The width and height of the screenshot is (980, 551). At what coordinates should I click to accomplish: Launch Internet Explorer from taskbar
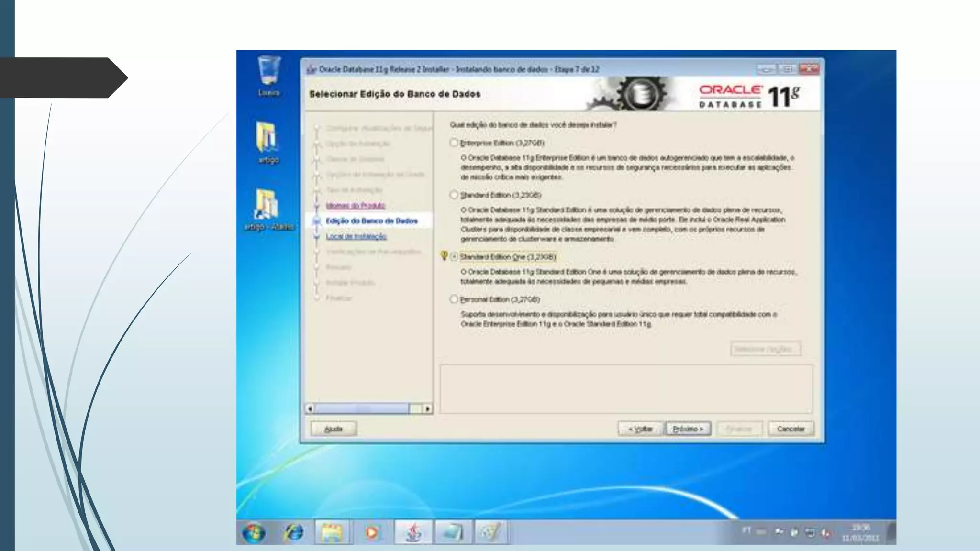pyautogui.click(x=293, y=532)
